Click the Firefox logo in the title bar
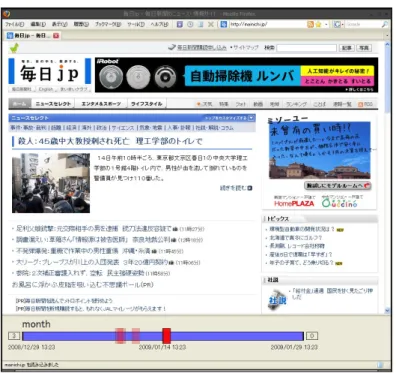 (7, 14)
